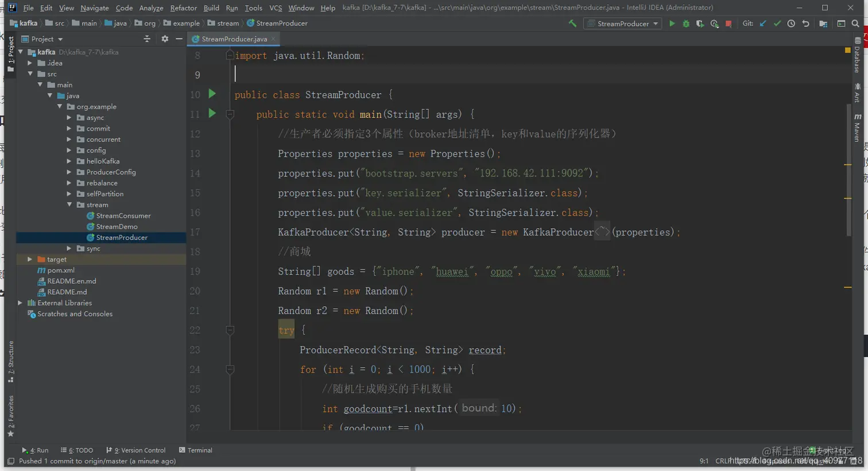This screenshot has width=868, height=471.
Task: Expand the target folder
Action: (x=30, y=260)
